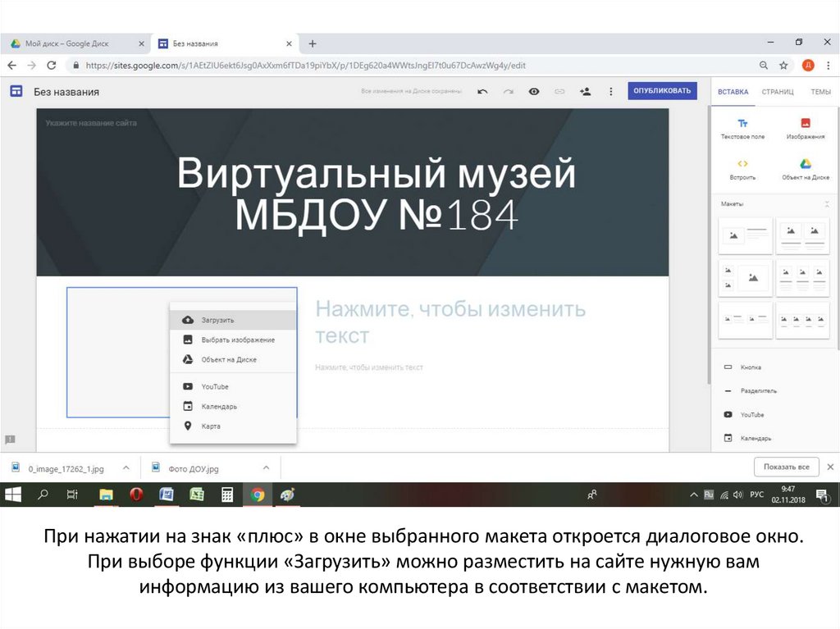
Task: Insert Images (Изображения) from sidebar
Action: [x=806, y=129]
